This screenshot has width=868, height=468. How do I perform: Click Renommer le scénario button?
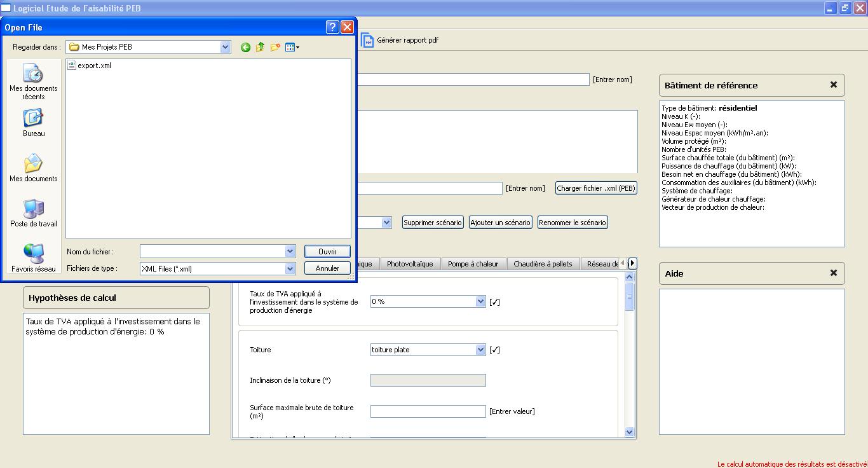click(573, 223)
